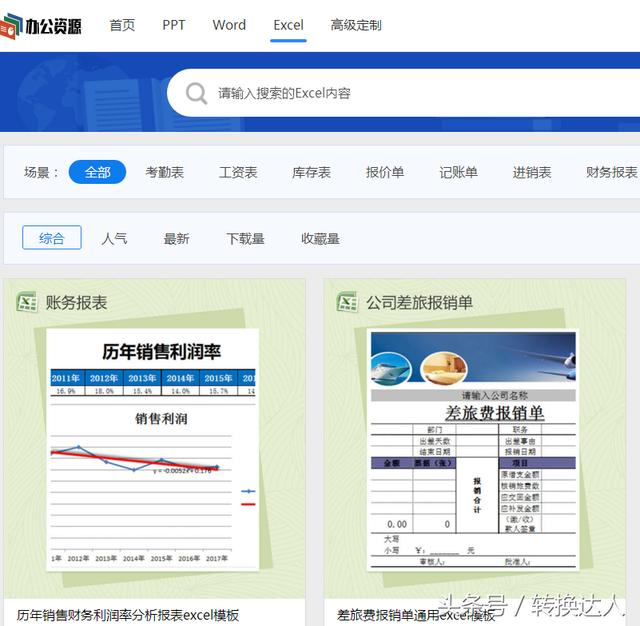Open link 差旅费报销单通用excel模板
This screenshot has height=626, width=640.
coord(416,615)
